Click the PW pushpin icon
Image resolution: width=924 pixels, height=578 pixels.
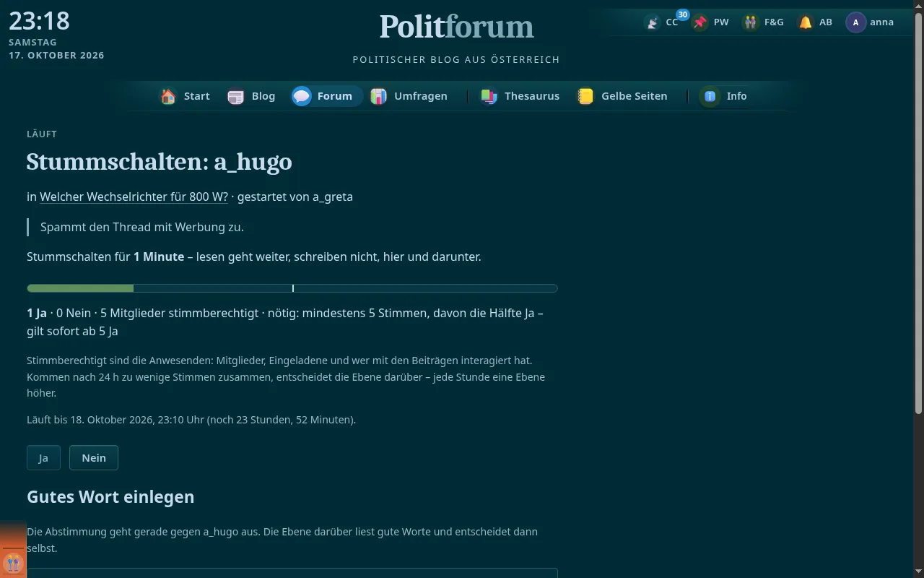(700, 22)
